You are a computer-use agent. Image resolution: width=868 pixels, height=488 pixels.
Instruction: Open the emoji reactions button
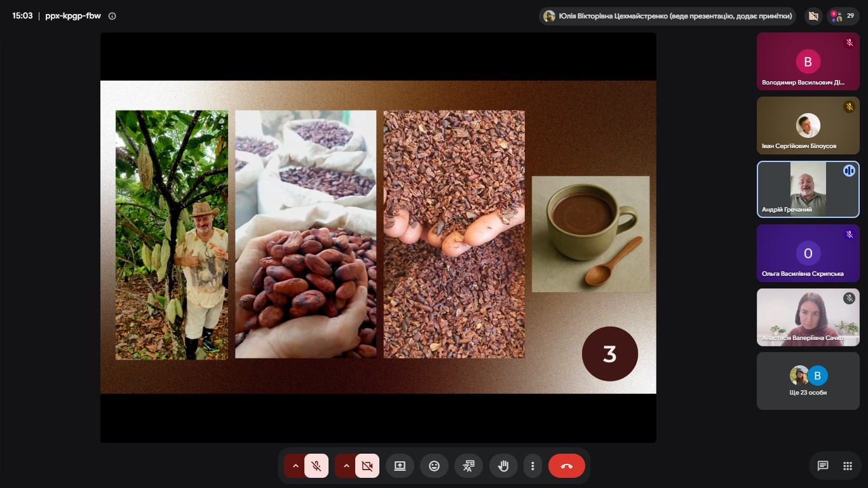point(434,466)
